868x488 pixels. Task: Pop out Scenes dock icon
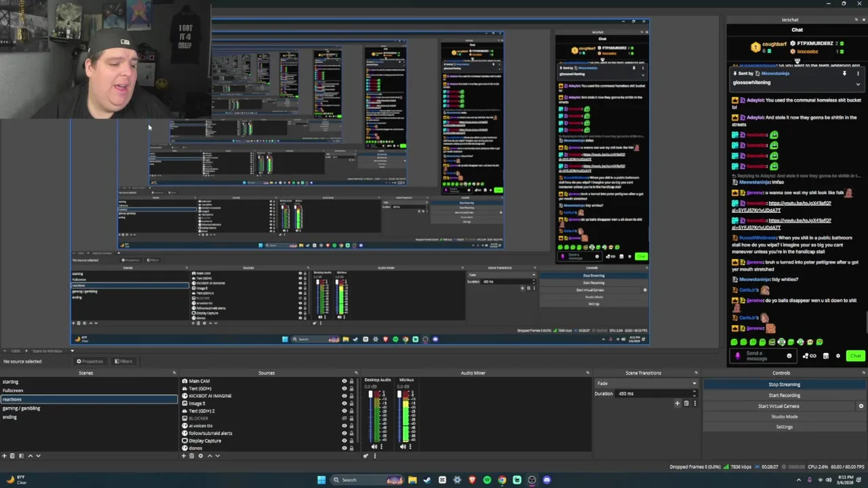coord(174,373)
